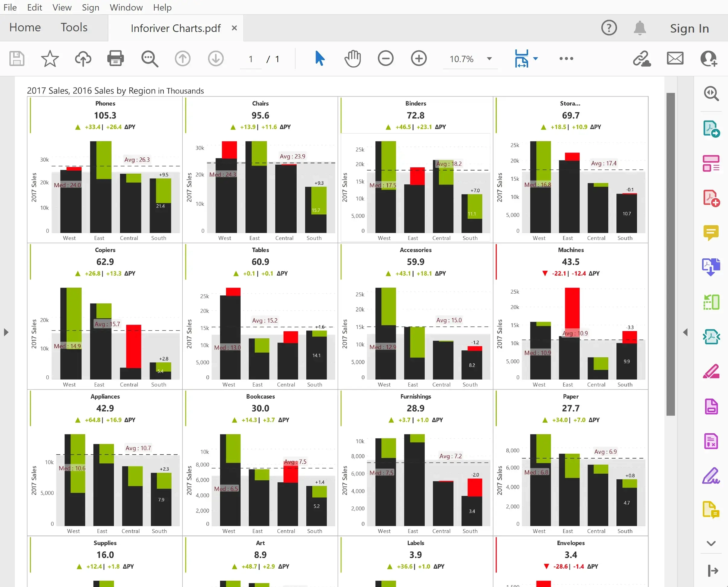Screen dimensions: 728x587
Task: Open Help question mark icon
Action: (609, 28)
